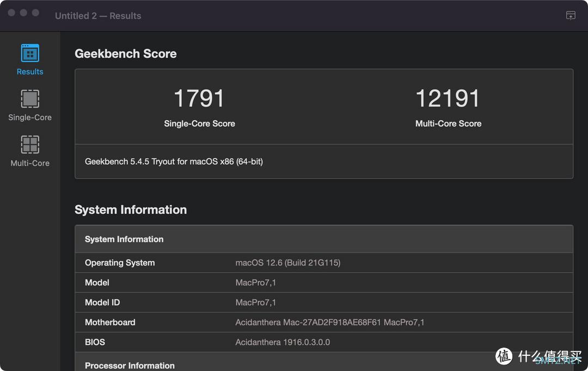Click the multi-core score value 12191
This screenshot has width=588, height=371.
point(448,98)
